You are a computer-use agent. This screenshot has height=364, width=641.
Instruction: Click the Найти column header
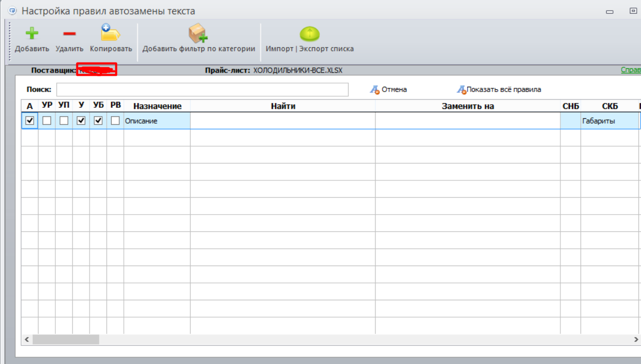283,106
